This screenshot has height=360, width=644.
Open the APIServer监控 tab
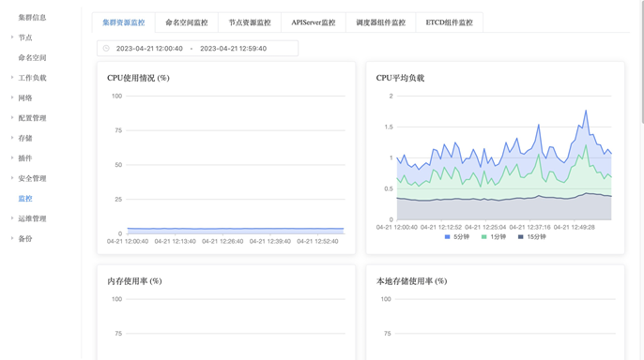pos(314,22)
